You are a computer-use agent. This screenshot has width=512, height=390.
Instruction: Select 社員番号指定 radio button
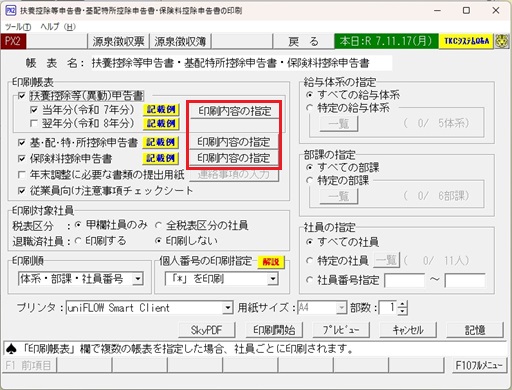(x=309, y=280)
